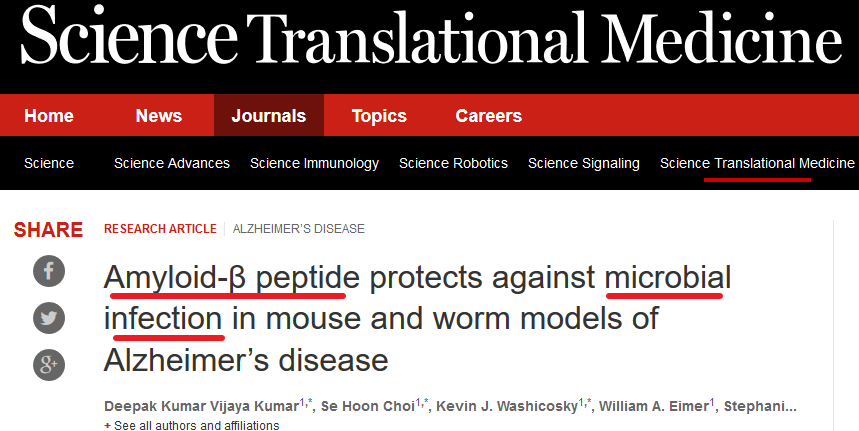Go to Science Signaling journal
The height and width of the screenshot is (431, 859).
tap(583, 163)
